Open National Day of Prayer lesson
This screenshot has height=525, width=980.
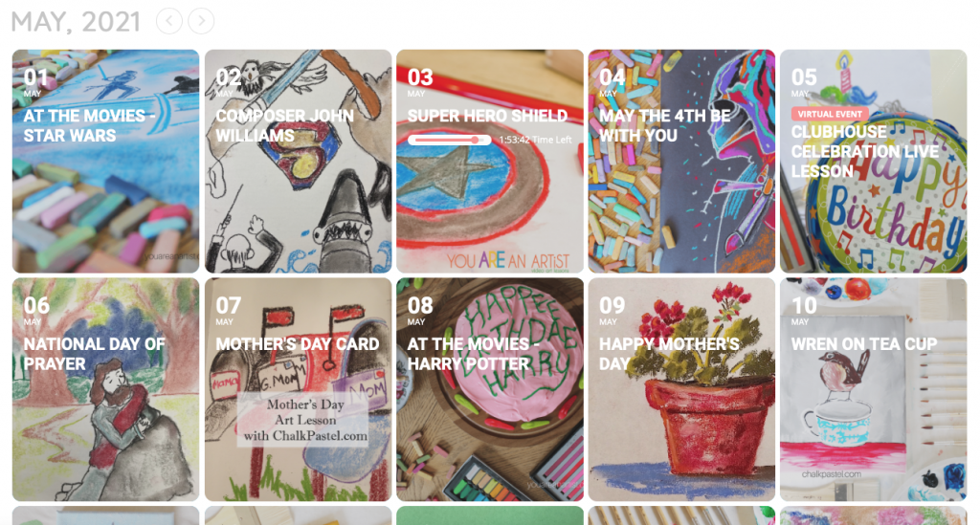pos(105,389)
